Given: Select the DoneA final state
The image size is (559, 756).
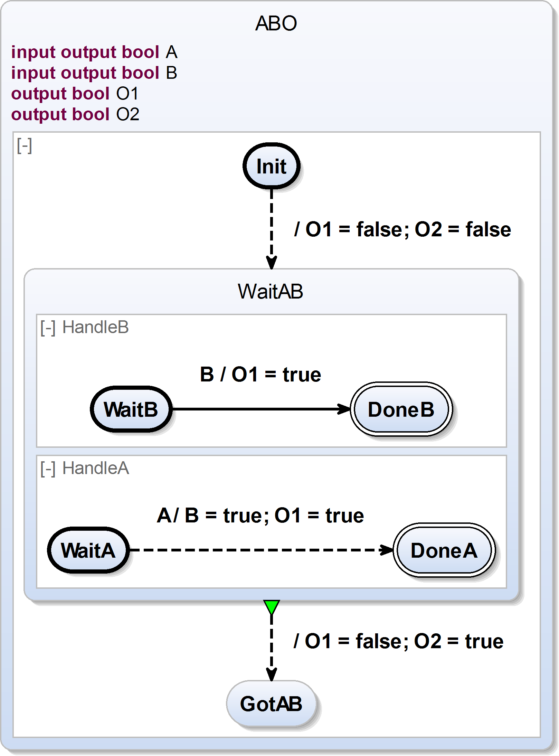Looking at the screenshot, I should [x=444, y=550].
